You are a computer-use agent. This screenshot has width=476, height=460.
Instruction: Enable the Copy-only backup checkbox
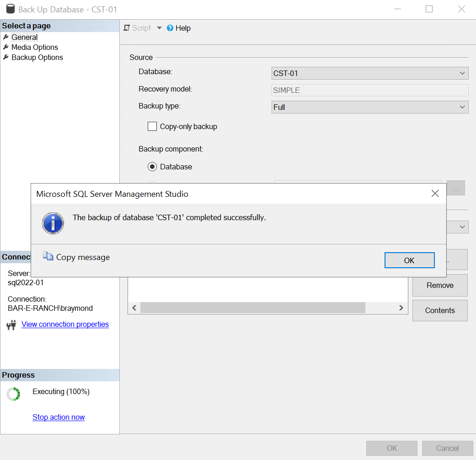click(152, 126)
